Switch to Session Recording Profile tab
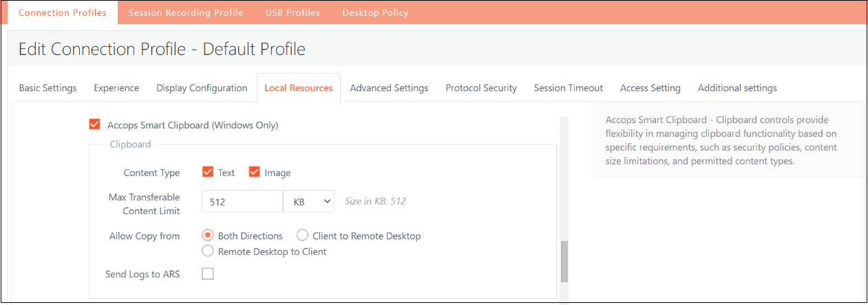 click(x=186, y=12)
